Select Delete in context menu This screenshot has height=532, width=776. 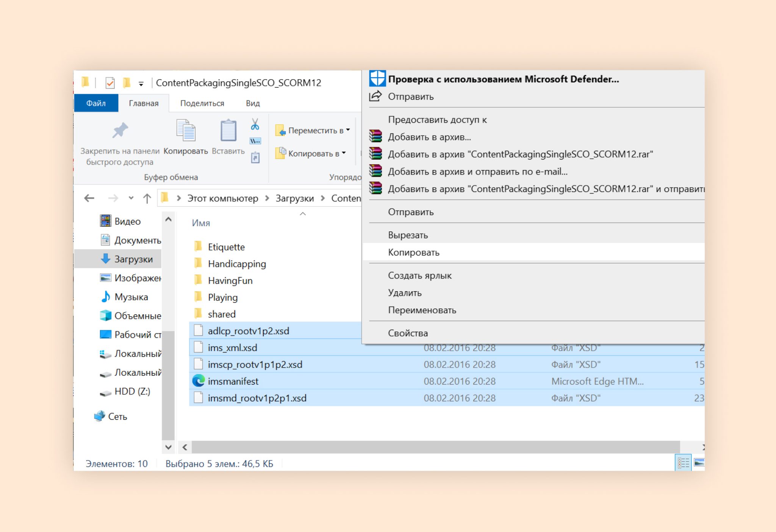click(404, 293)
